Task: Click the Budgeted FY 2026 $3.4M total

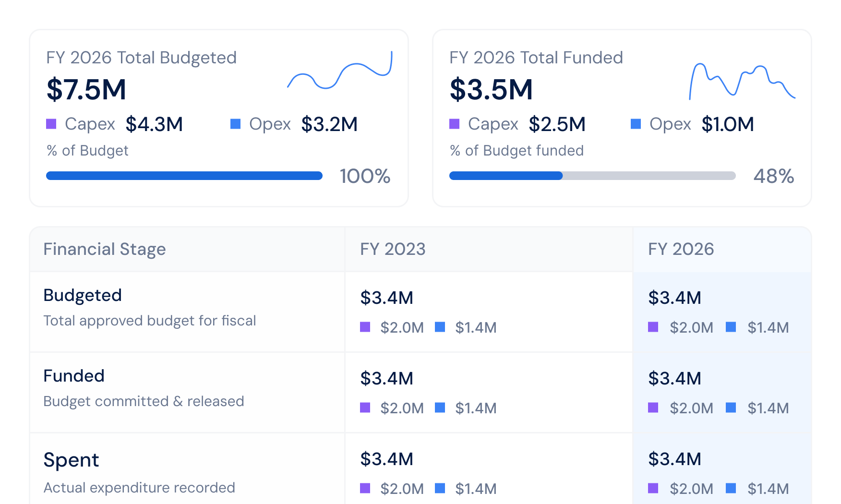Action: (x=674, y=298)
